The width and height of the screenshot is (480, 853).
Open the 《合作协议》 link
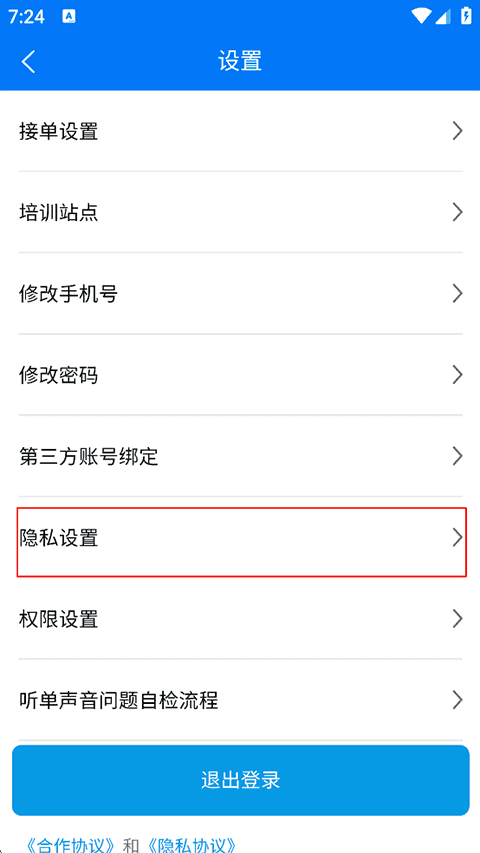tap(70, 845)
